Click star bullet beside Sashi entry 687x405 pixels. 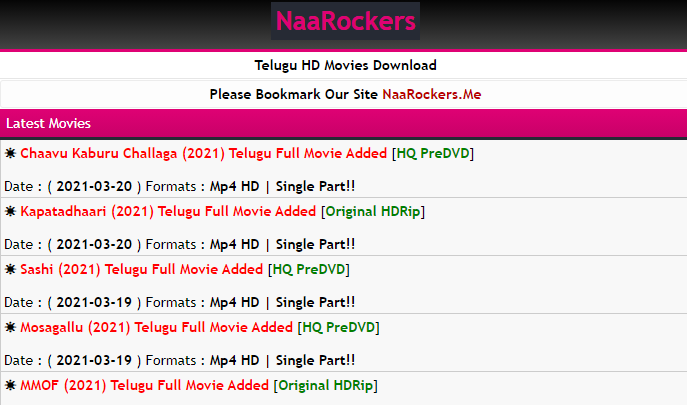[x=11, y=269]
